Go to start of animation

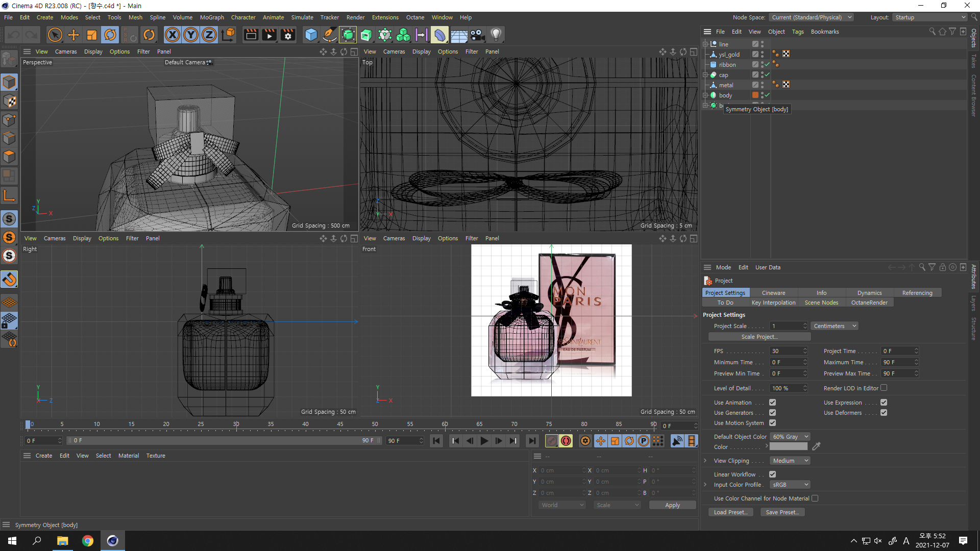(436, 441)
